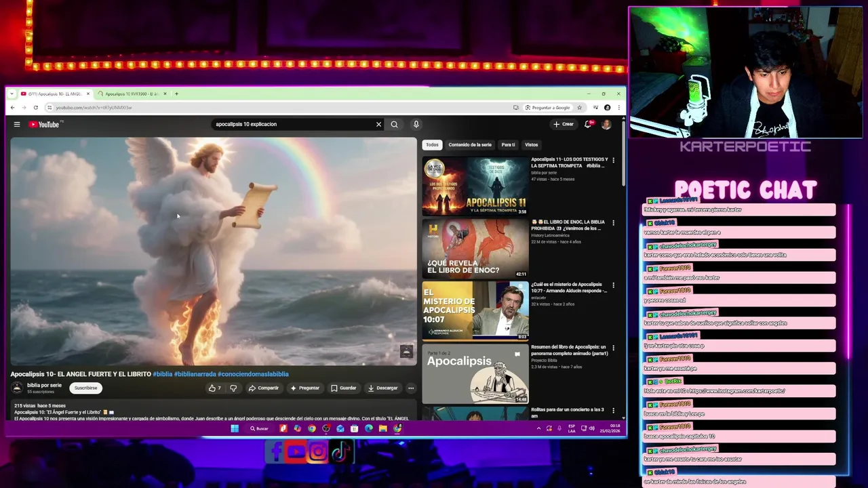Open File Explorer from the taskbar
868x488 pixels.
coord(383,428)
